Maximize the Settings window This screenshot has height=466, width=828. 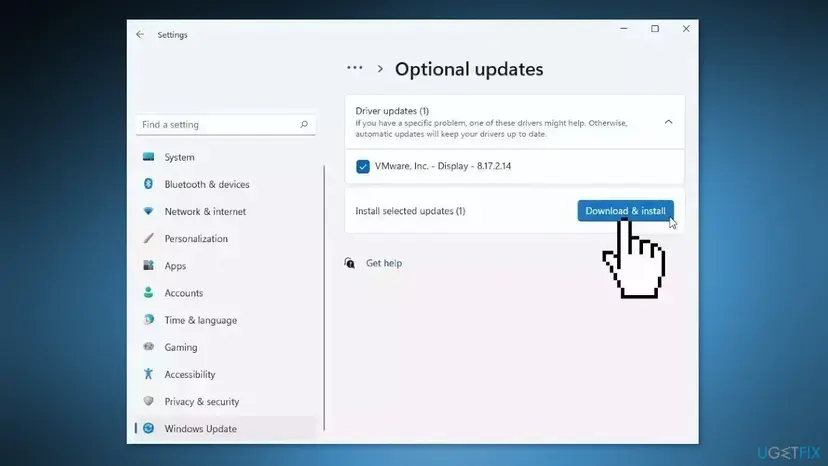coord(655,29)
